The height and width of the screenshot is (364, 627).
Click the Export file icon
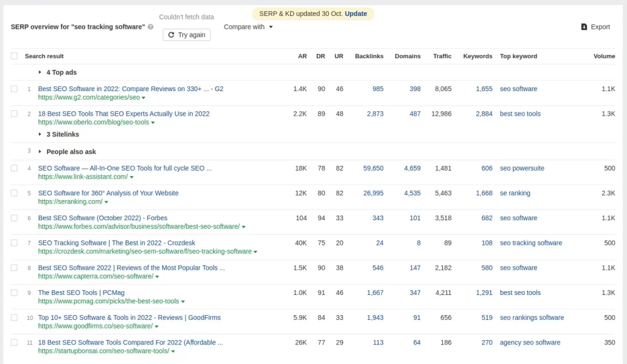click(x=584, y=27)
